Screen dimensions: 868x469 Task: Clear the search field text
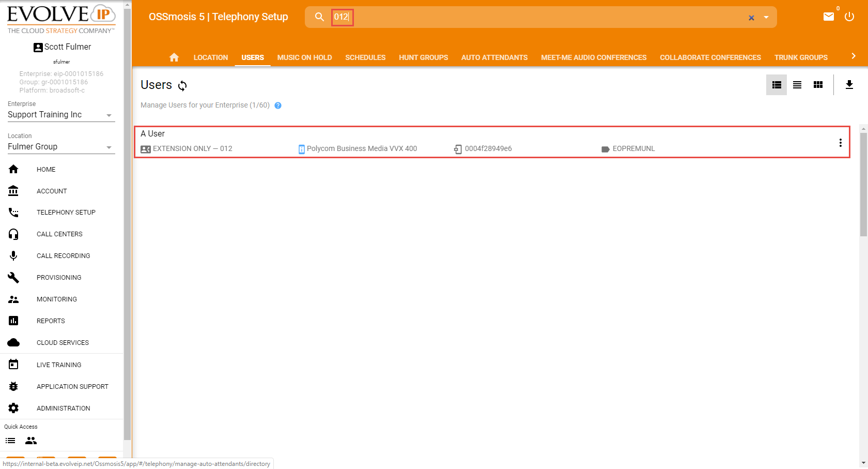coord(751,18)
